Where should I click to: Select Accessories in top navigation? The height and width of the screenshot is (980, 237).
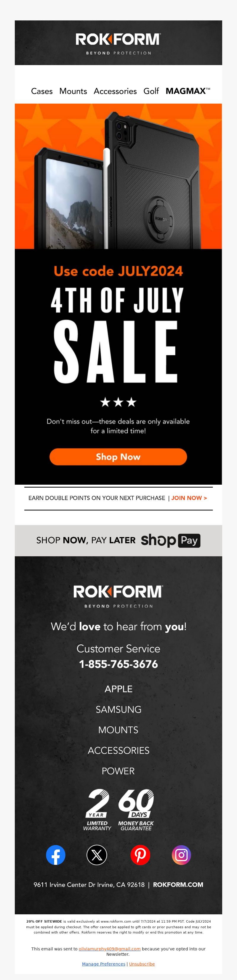[115, 91]
